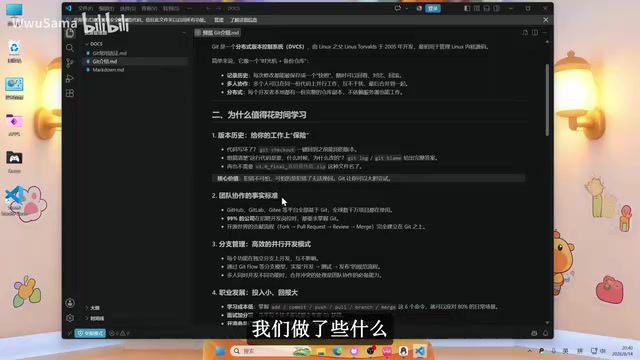Open the overflow menu ellipsis in menu bar
The height and width of the screenshot is (360, 640).
coord(189,8)
